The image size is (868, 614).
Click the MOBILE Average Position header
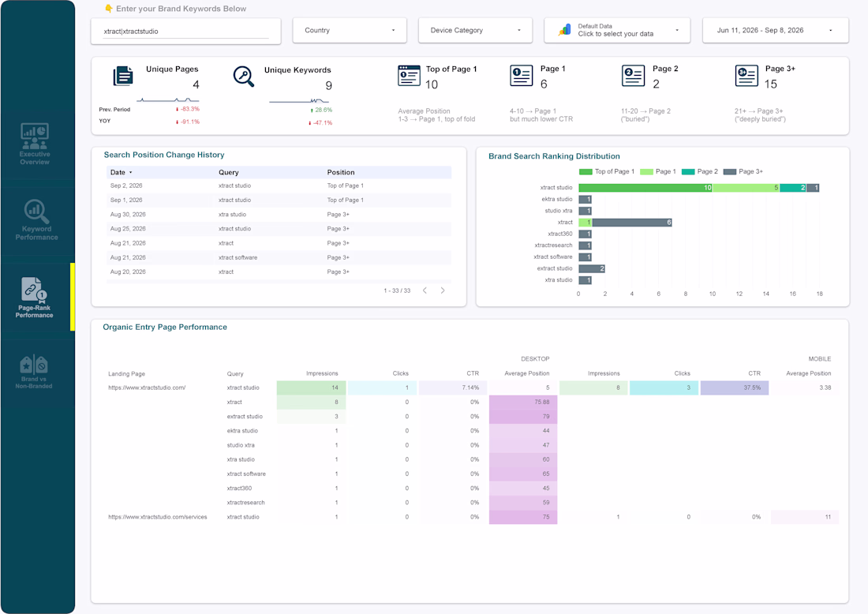(808, 373)
